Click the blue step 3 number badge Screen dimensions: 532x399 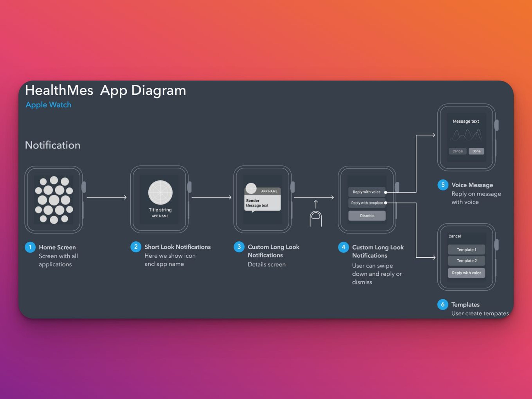pos(239,247)
